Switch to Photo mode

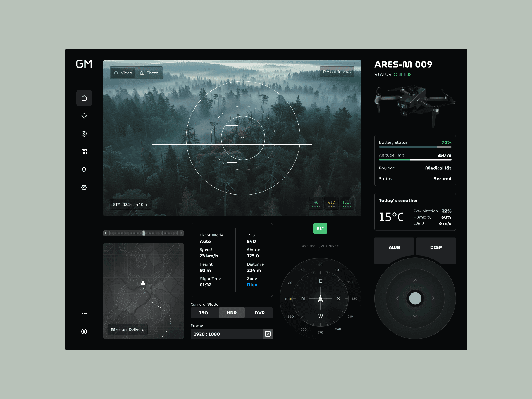click(x=149, y=73)
